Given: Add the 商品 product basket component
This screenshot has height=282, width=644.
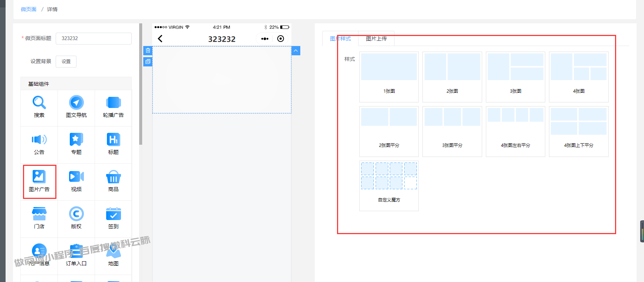Looking at the screenshot, I should point(113,182).
